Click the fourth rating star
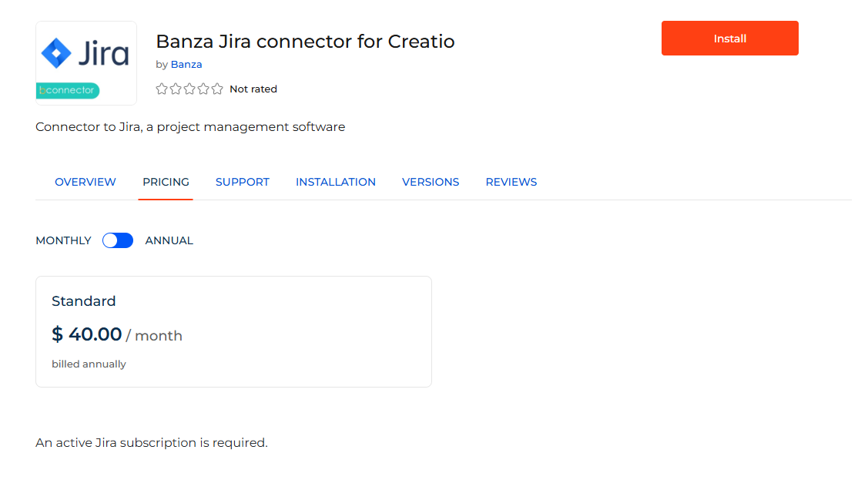This screenshot has width=868, height=480. tap(203, 89)
